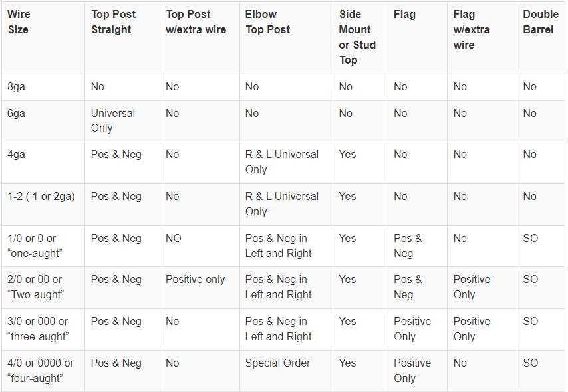Select the "Two-aught" wire size cell
Image resolution: width=568 pixels, height=392 pixels.
(x=35, y=287)
